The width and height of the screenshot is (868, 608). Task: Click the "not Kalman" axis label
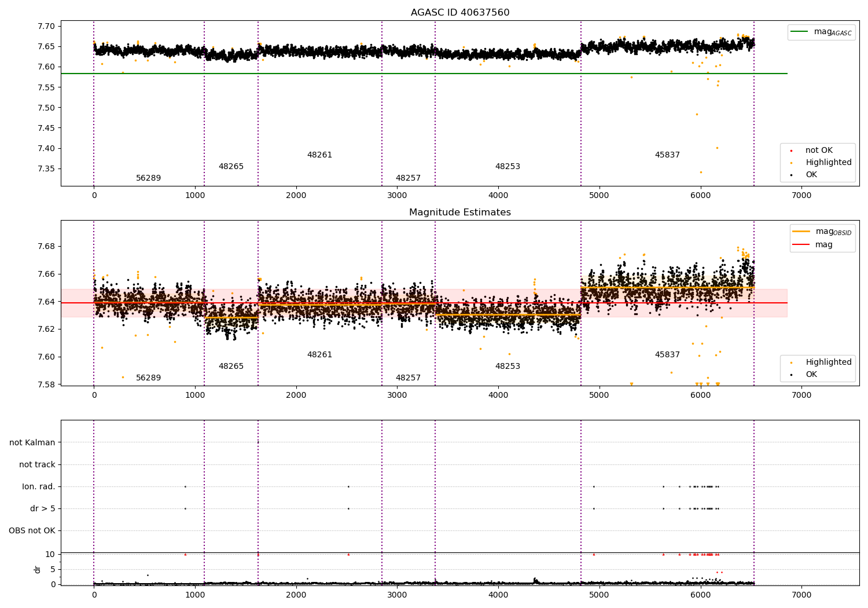point(32,443)
